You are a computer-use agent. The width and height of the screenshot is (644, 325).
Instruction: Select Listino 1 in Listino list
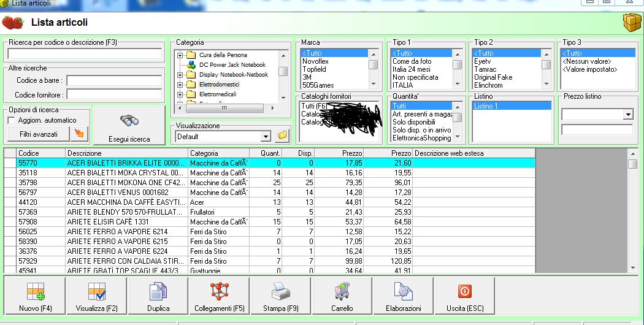tap(512, 106)
